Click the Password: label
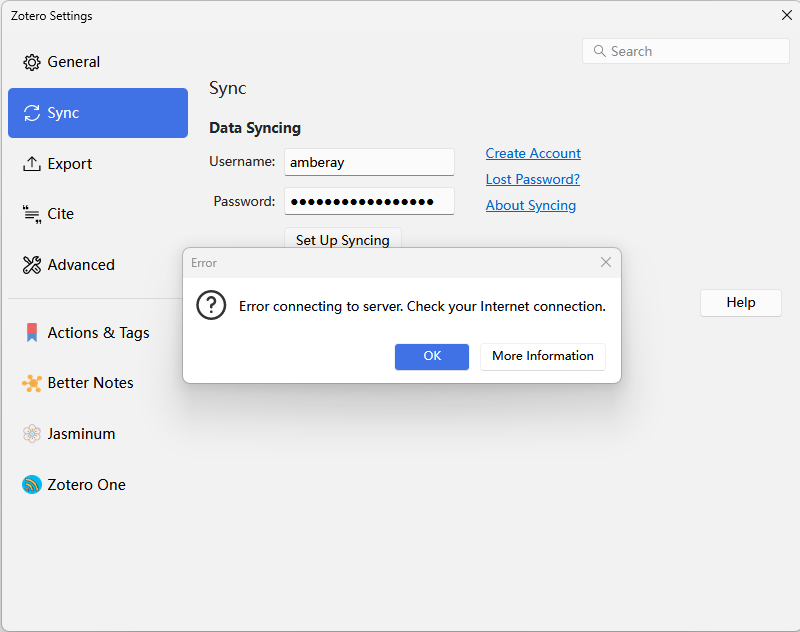The image size is (800, 632). 244,201
